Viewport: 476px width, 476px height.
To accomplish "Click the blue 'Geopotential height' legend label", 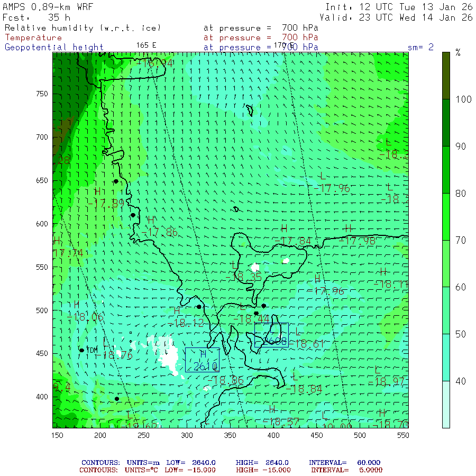I will pyautogui.click(x=54, y=47).
